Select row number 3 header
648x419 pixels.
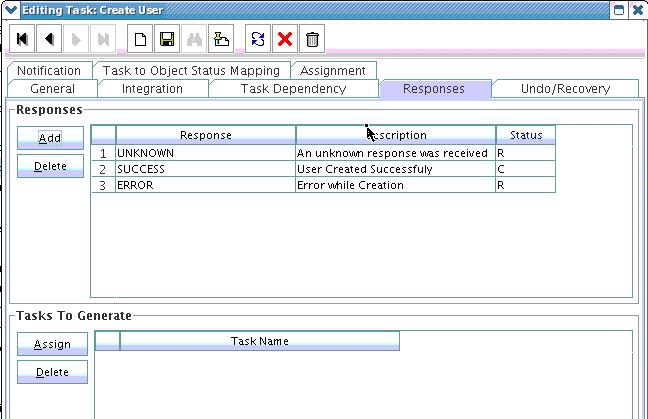(x=103, y=185)
